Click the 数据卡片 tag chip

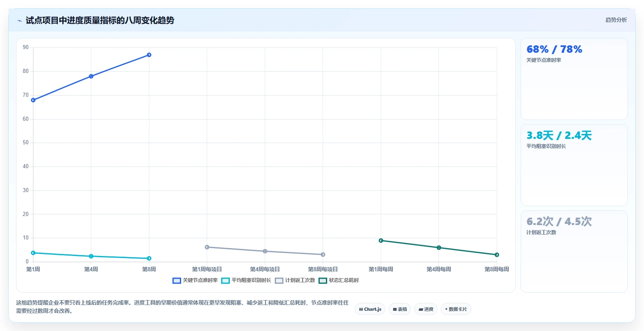(x=456, y=309)
